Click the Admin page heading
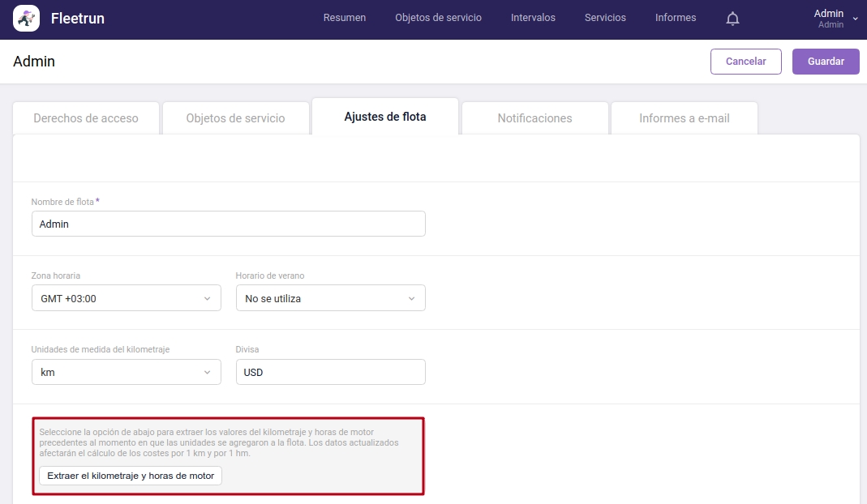867x504 pixels. 34,61
